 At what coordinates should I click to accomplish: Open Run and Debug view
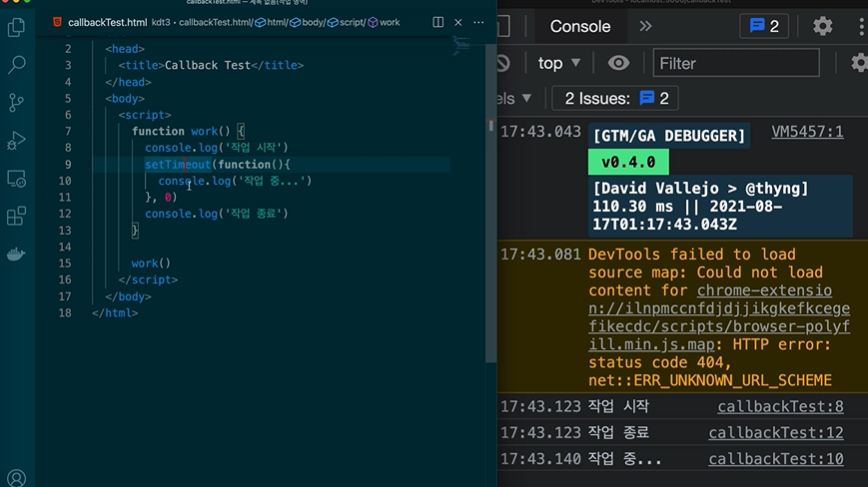pyautogui.click(x=17, y=141)
